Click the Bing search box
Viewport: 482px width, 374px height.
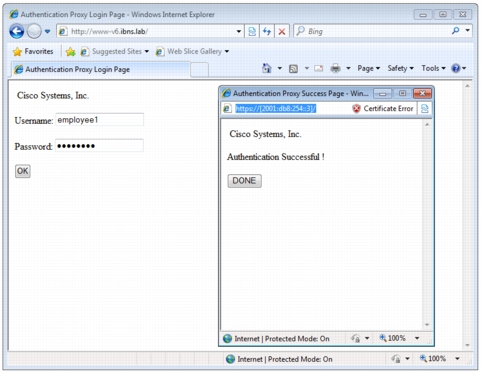[377, 32]
